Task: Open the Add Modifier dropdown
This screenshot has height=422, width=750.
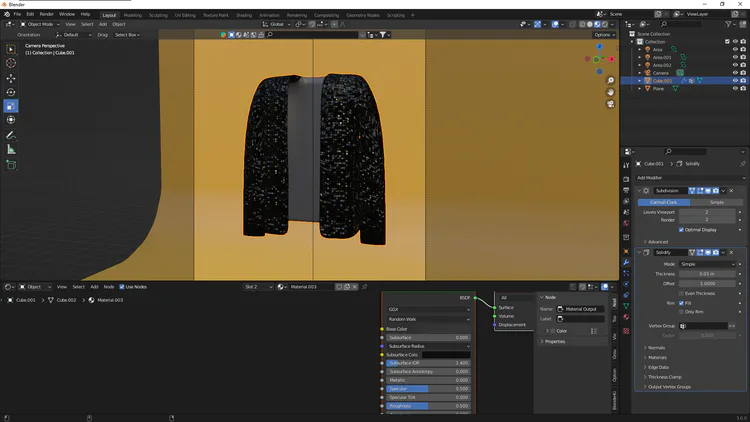Action: pyautogui.click(x=690, y=177)
